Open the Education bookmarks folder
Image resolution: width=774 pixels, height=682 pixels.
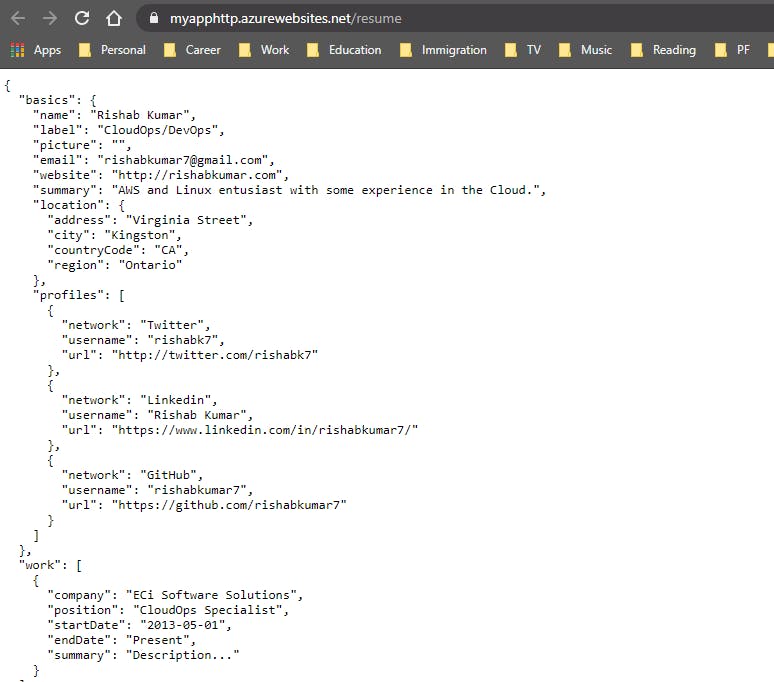[x=344, y=50]
